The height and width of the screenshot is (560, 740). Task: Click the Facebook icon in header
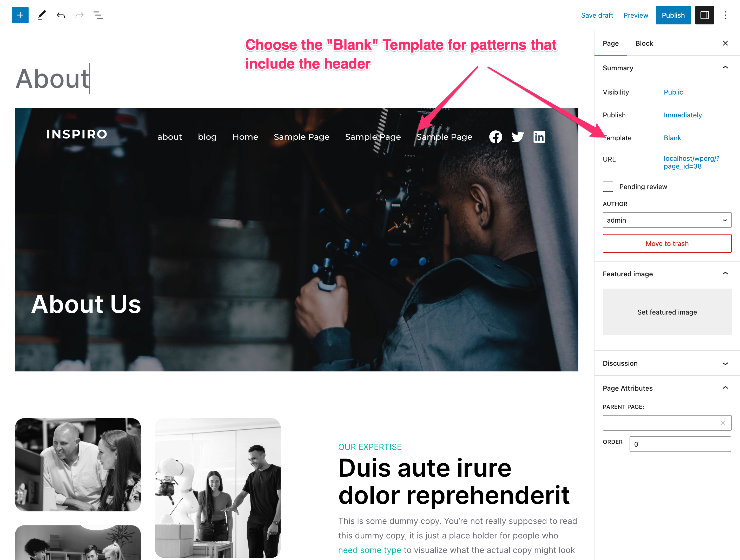point(495,137)
